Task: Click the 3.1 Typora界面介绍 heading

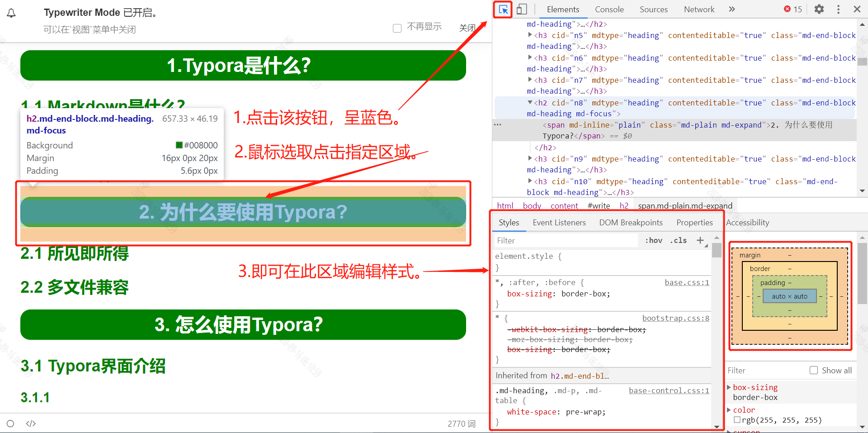Action: (93, 366)
